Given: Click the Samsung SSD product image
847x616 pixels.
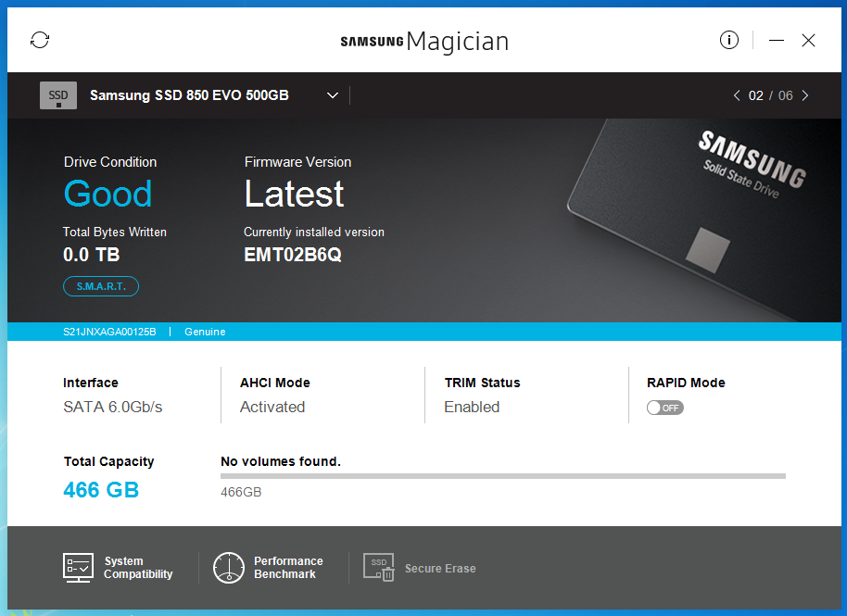Looking at the screenshot, I should pyautogui.click(x=702, y=221).
